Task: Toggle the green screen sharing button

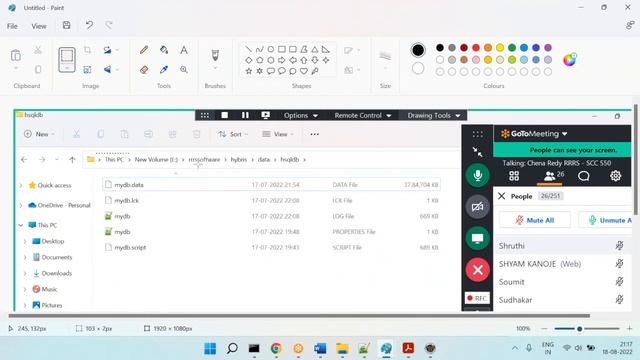Action: [x=477, y=238]
